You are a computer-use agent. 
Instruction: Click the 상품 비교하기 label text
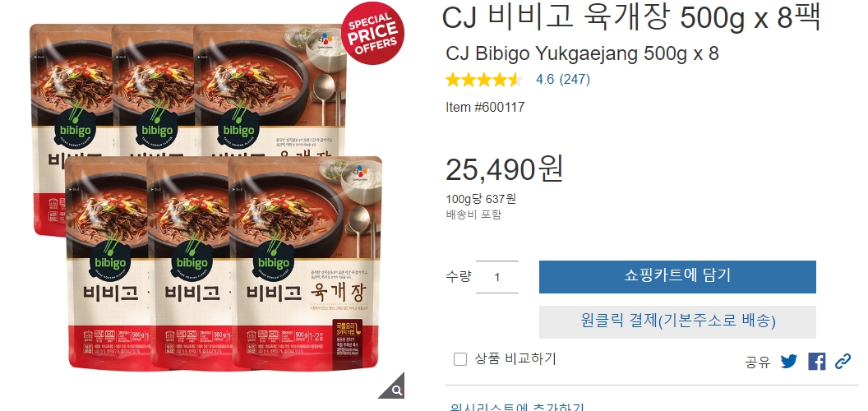[x=515, y=359]
